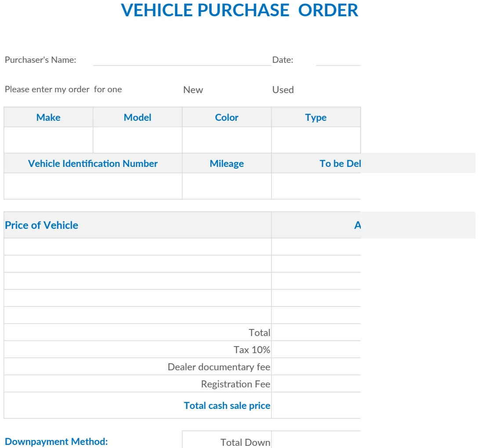This screenshot has width=479, height=448.
Task: Select the amount cell beside Registration Fee
Action: click(x=316, y=383)
